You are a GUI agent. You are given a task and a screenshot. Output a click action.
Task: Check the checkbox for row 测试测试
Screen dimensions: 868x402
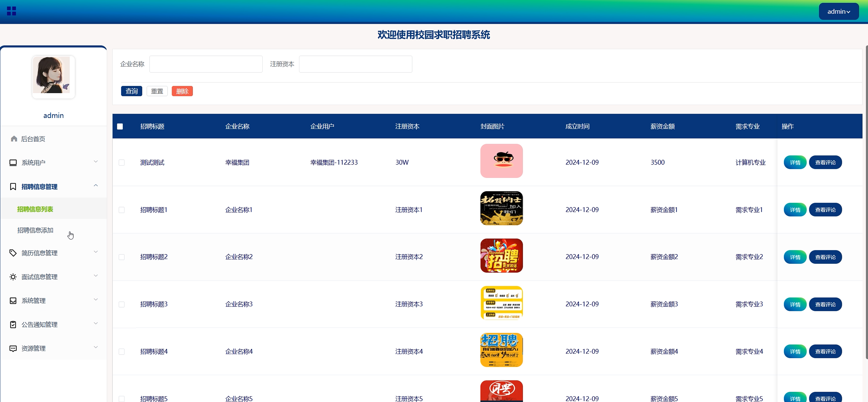tap(122, 163)
